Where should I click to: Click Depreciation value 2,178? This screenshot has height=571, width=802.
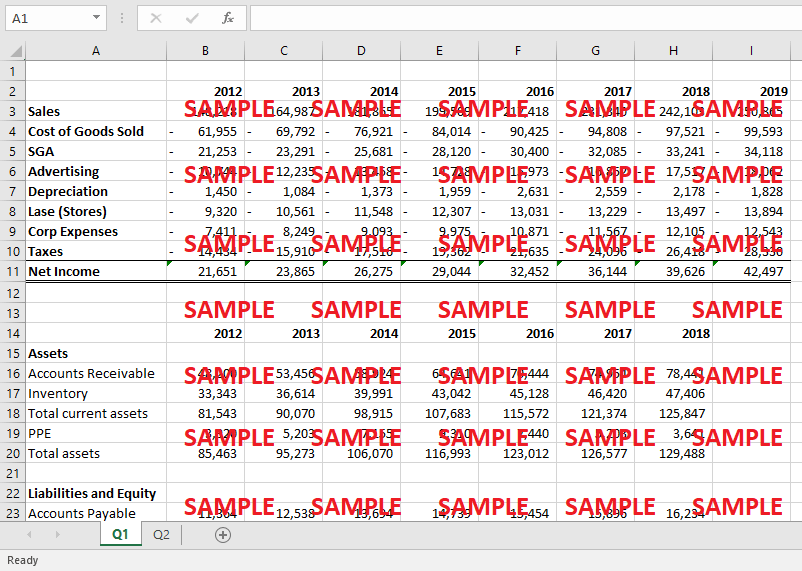[673, 191]
